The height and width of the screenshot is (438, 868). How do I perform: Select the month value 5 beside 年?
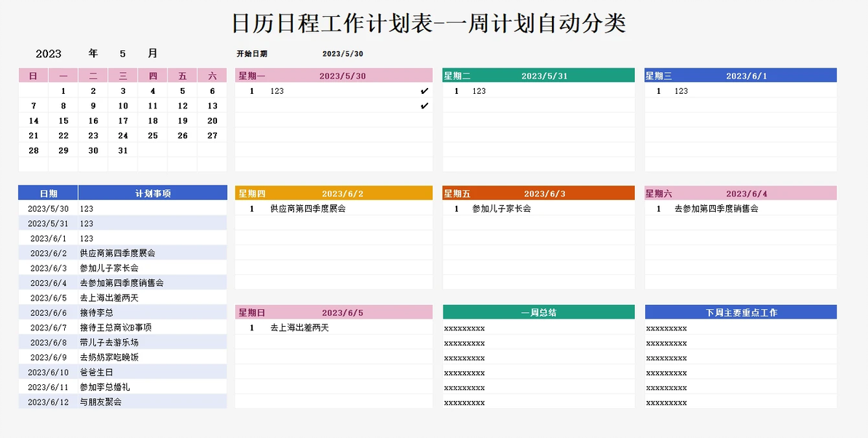pos(123,54)
